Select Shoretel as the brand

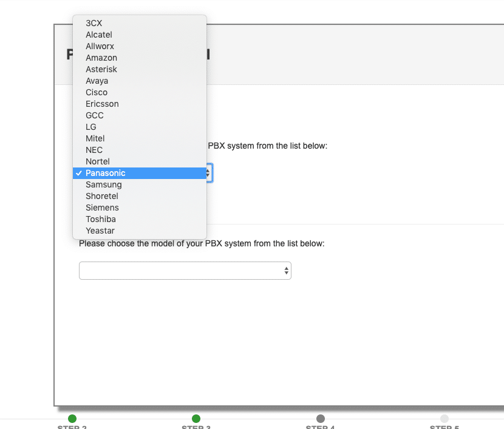140,196
